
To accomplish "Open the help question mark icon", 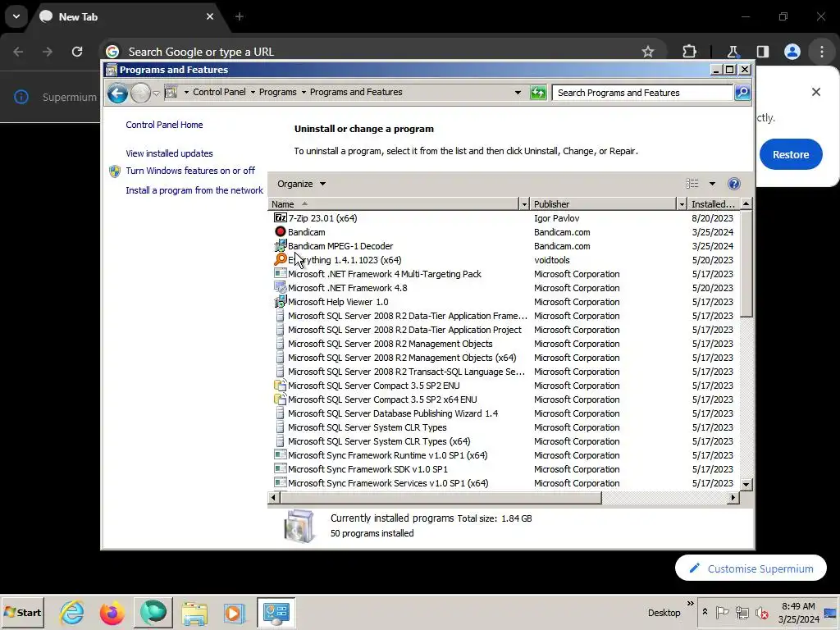I will click(x=734, y=184).
